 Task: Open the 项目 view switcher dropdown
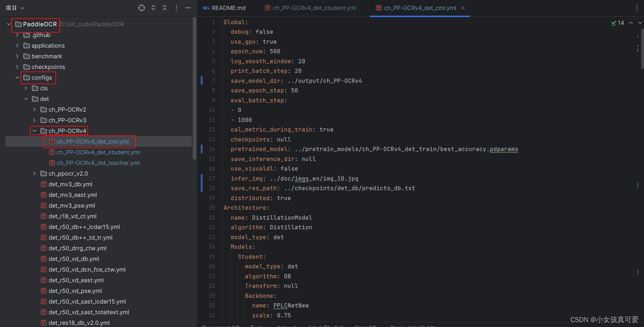point(14,8)
